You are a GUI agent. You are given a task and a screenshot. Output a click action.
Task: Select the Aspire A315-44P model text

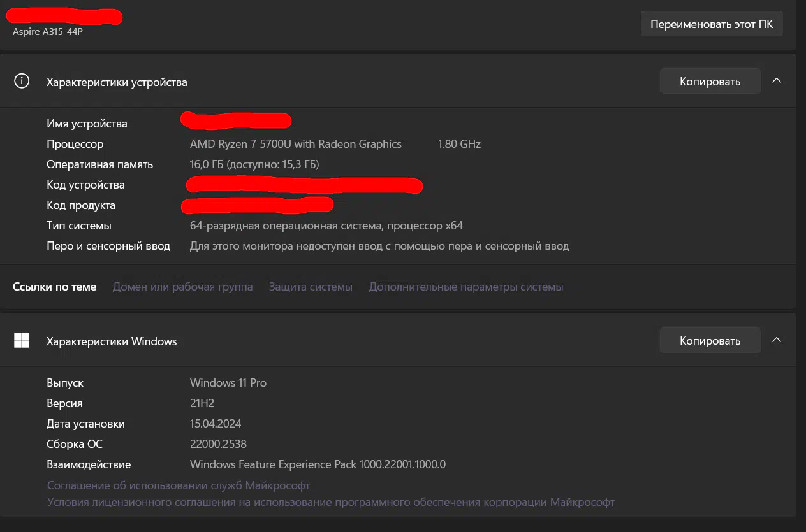click(x=48, y=32)
